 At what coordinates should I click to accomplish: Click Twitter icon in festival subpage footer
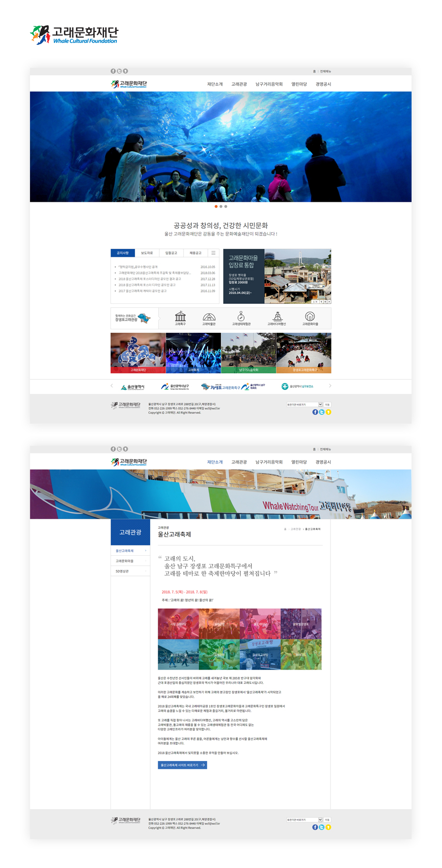(x=322, y=827)
